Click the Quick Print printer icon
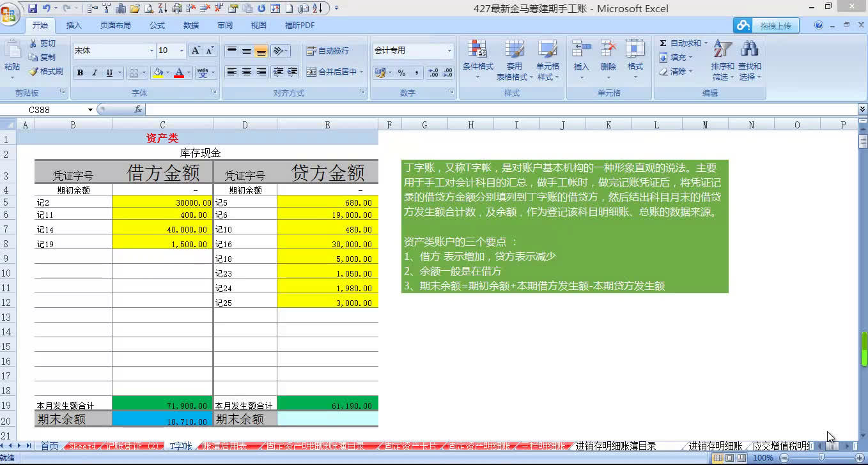The height and width of the screenshot is (465, 868). [x=177, y=8]
